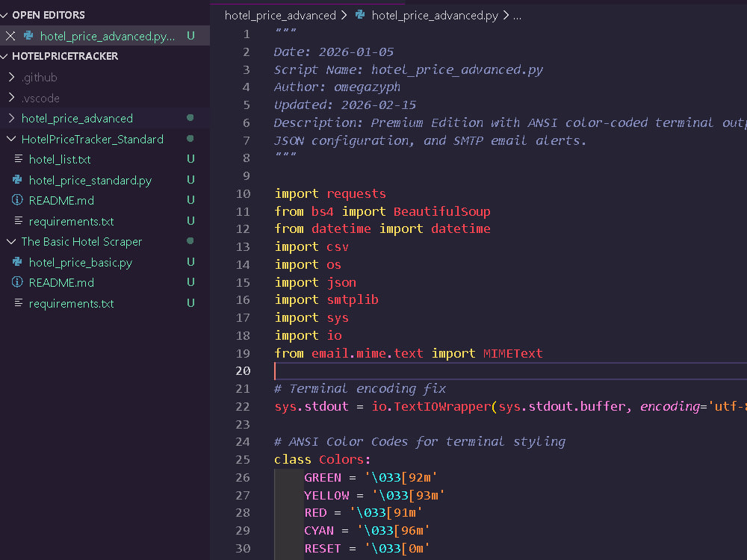Select hotel_price_advanced breadcrumb folder

click(x=280, y=16)
